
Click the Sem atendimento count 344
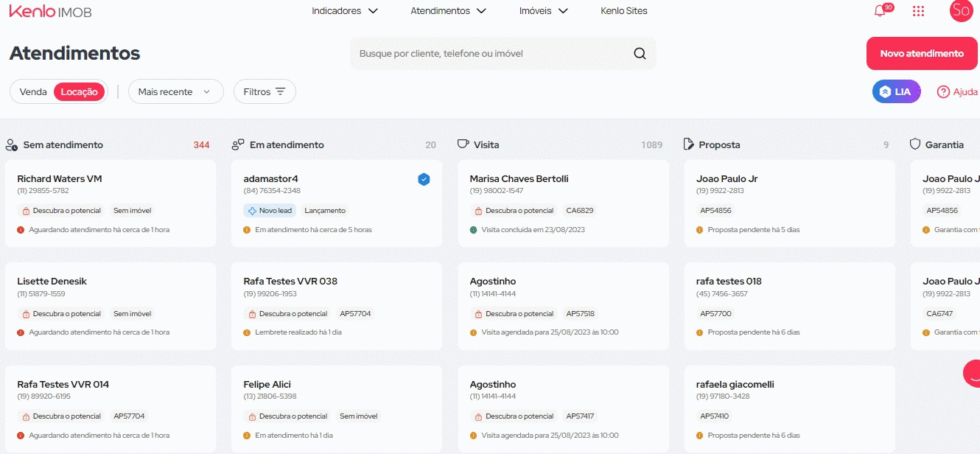[x=201, y=145]
